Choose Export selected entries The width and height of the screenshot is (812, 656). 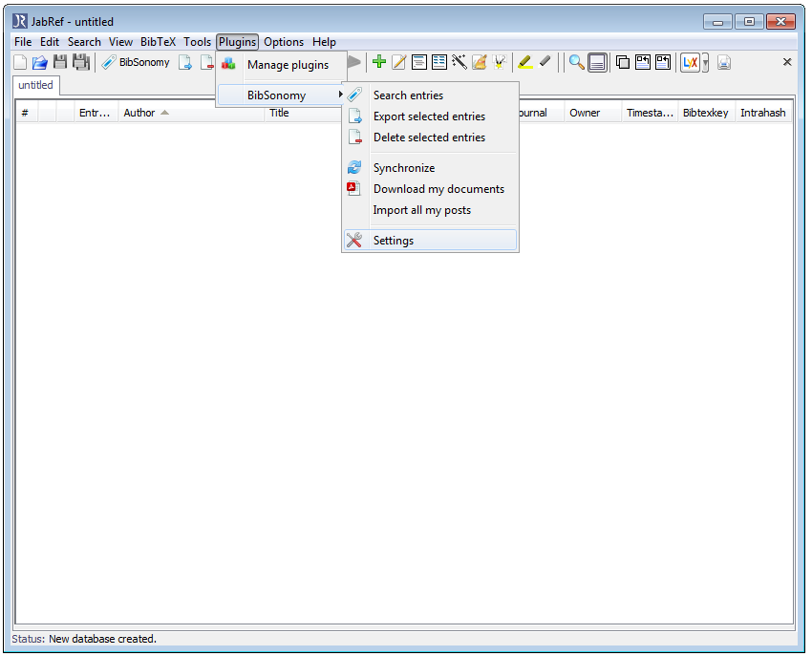pos(430,116)
